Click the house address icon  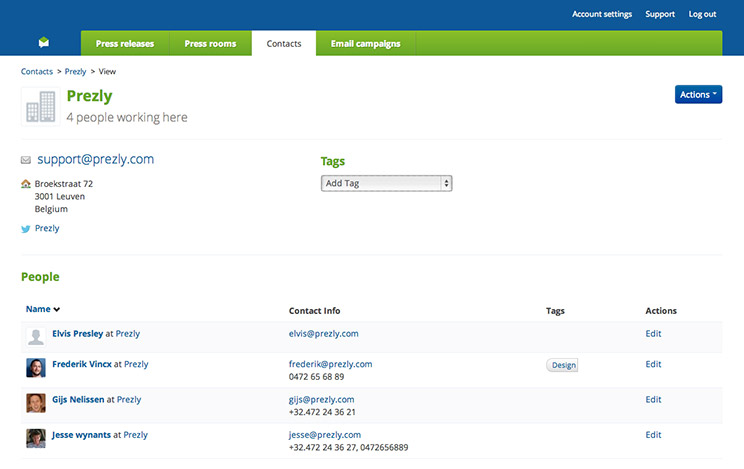pos(26,184)
